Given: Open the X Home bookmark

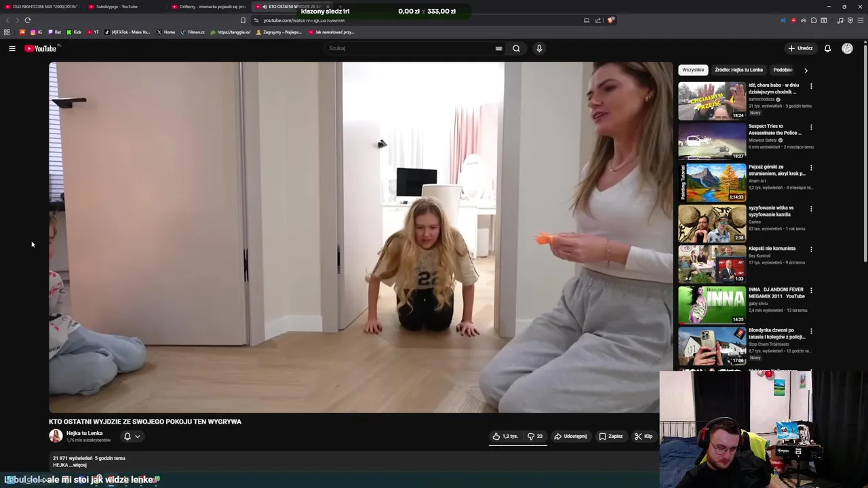Looking at the screenshot, I should click(166, 32).
